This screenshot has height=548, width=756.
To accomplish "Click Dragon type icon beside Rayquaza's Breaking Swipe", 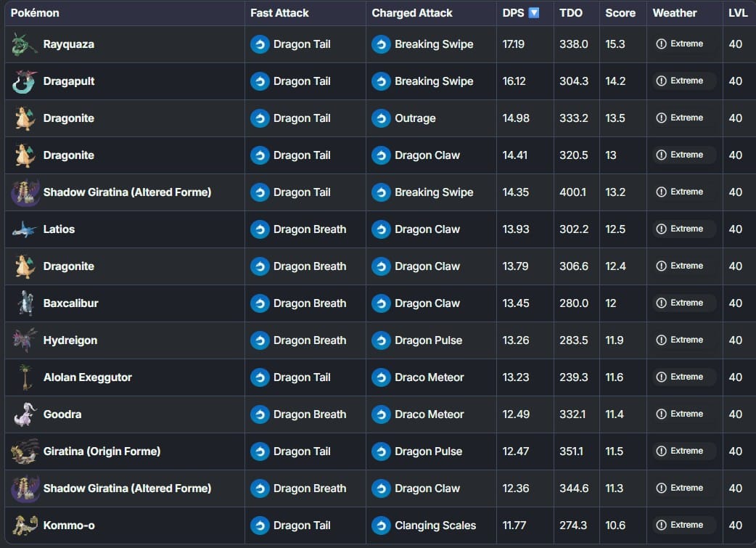I will (x=381, y=44).
